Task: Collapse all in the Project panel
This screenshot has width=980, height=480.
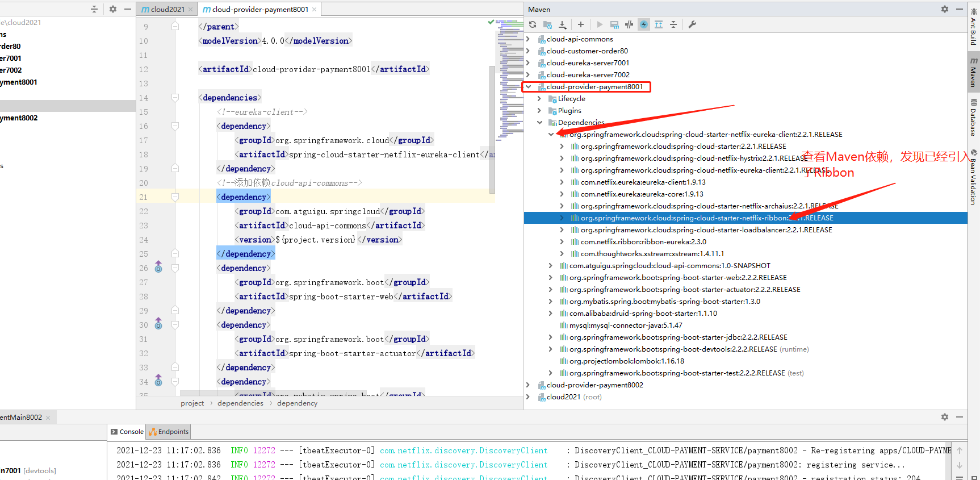Action: click(x=94, y=9)
